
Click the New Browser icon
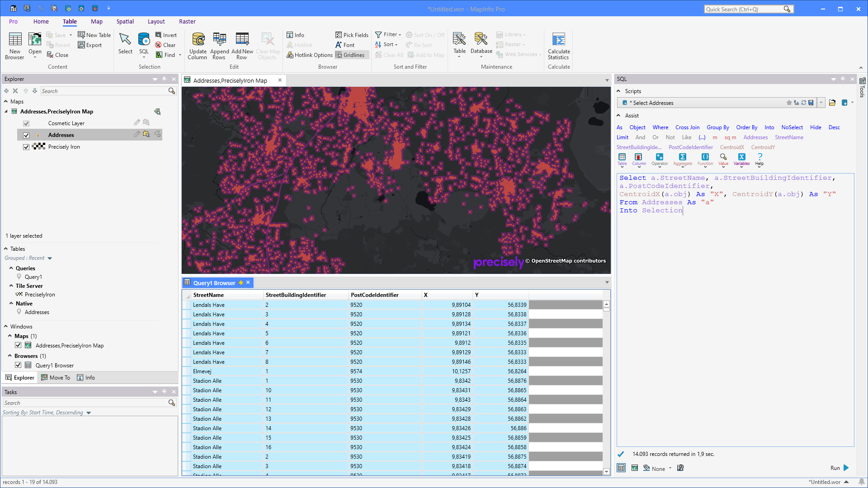(14, 44)
